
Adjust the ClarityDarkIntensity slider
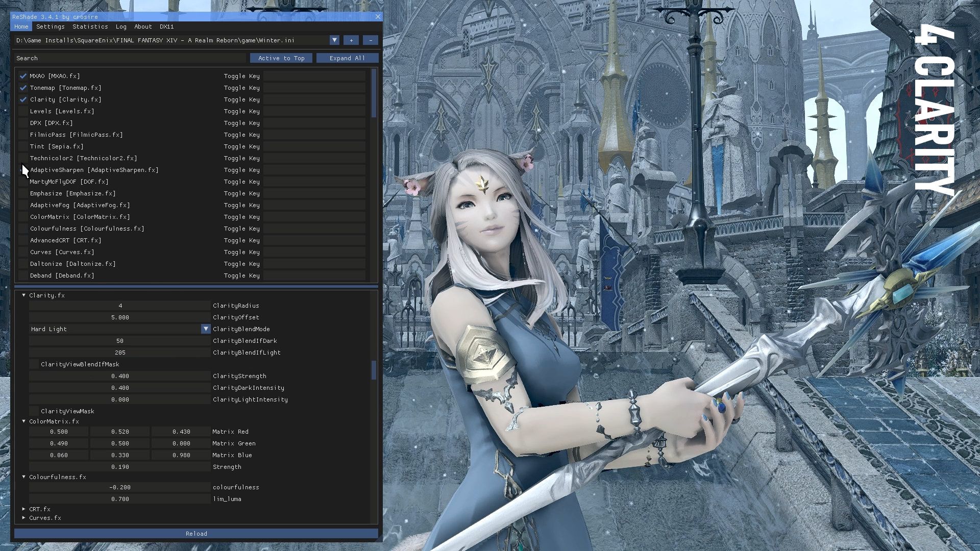click(120, 388)
